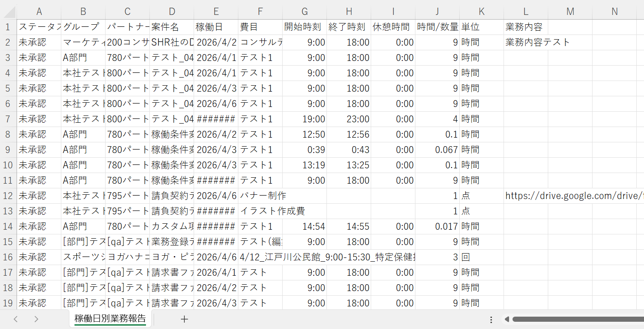Open the vertical dots sheet options handle
The image size is (644, 329).
coord(491,319)
